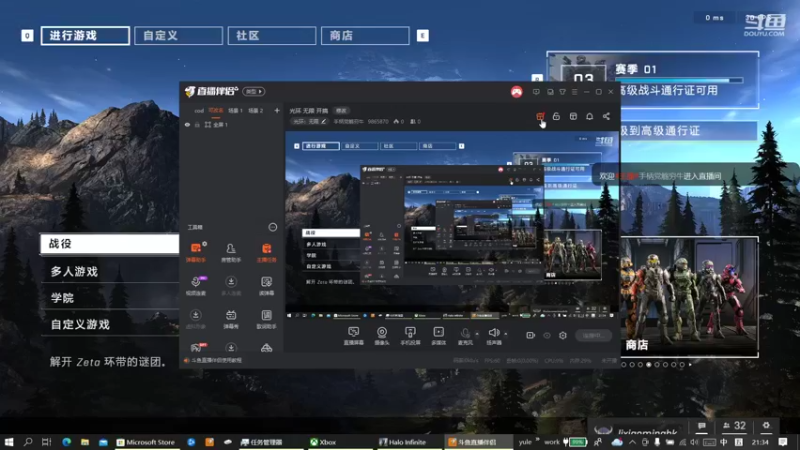Image resolution: width=800 pixels, height=450 pixels.
Task: Switch to the 场景 2 scene tab
Action: click(255, 111)
